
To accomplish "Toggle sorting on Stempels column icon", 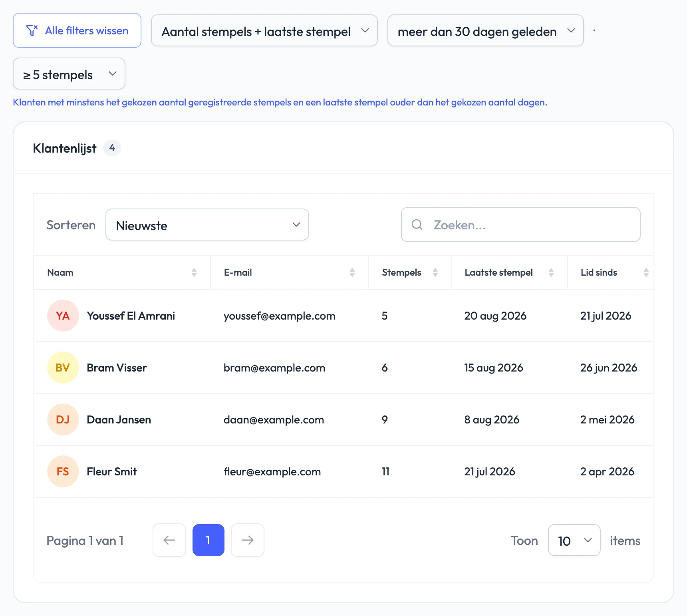I will (x=435, y=272).
